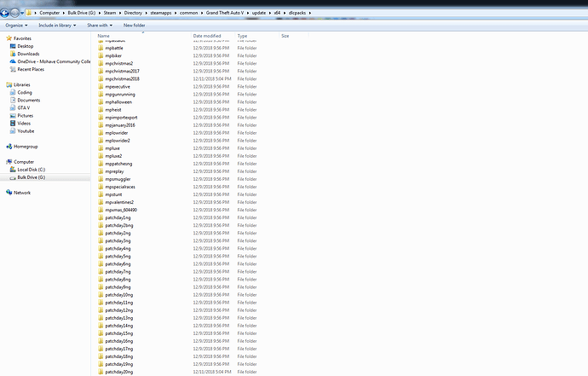Sort by the Size column header
This screenshot has width=588, height=376.
point(285,36)
